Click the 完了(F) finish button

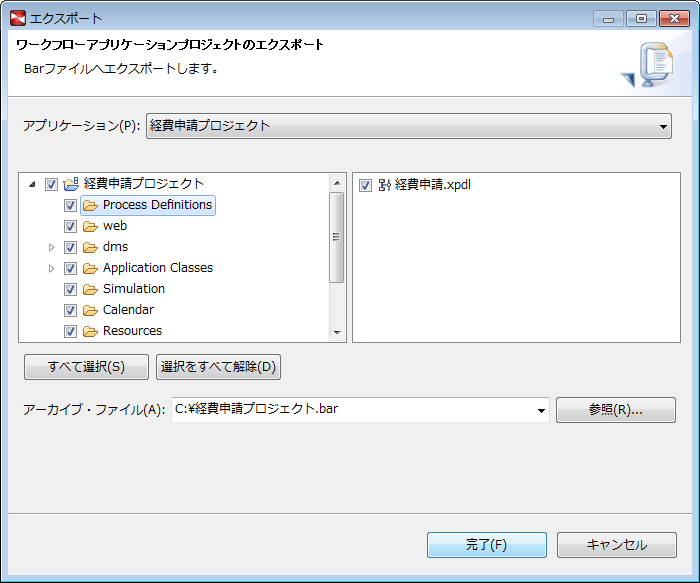[x=487, y=545]
